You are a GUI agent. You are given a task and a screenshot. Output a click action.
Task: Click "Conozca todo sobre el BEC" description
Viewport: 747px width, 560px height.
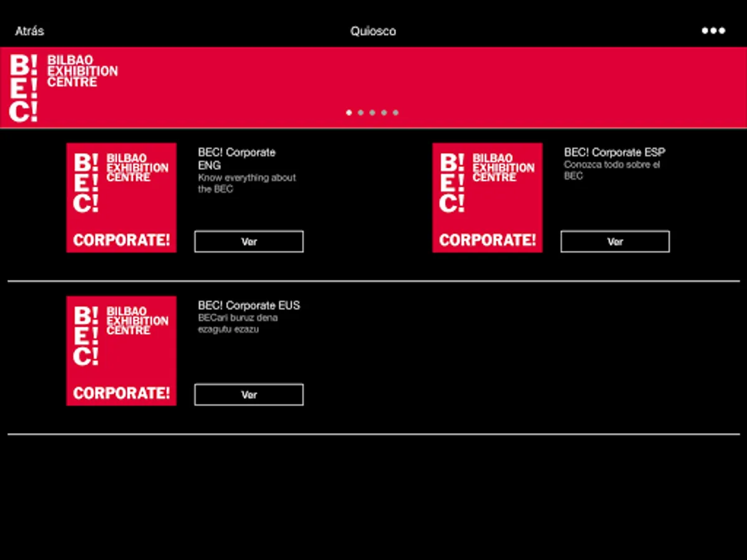612,170
